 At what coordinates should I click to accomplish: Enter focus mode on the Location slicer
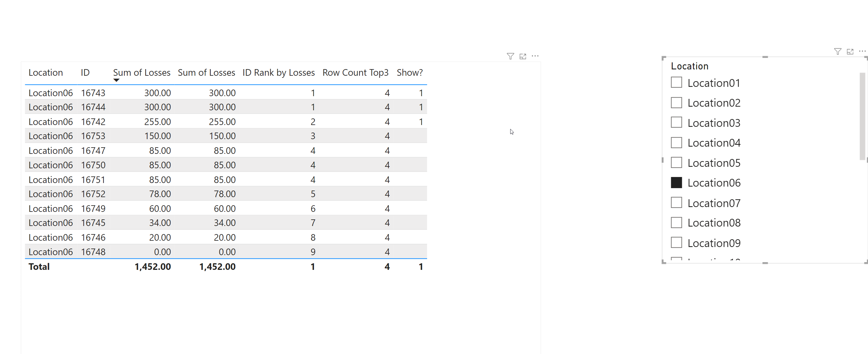(x=850, y=51)
